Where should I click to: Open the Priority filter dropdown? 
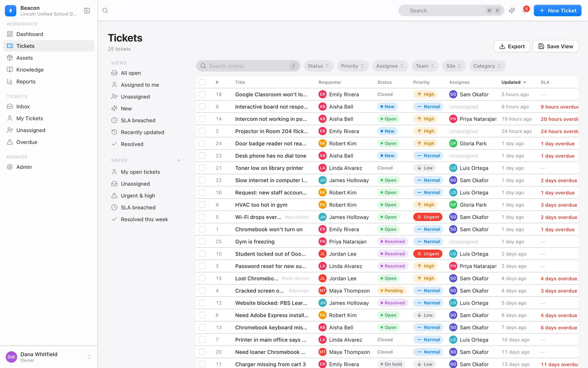pyautogui.click(x=352, y=66)
